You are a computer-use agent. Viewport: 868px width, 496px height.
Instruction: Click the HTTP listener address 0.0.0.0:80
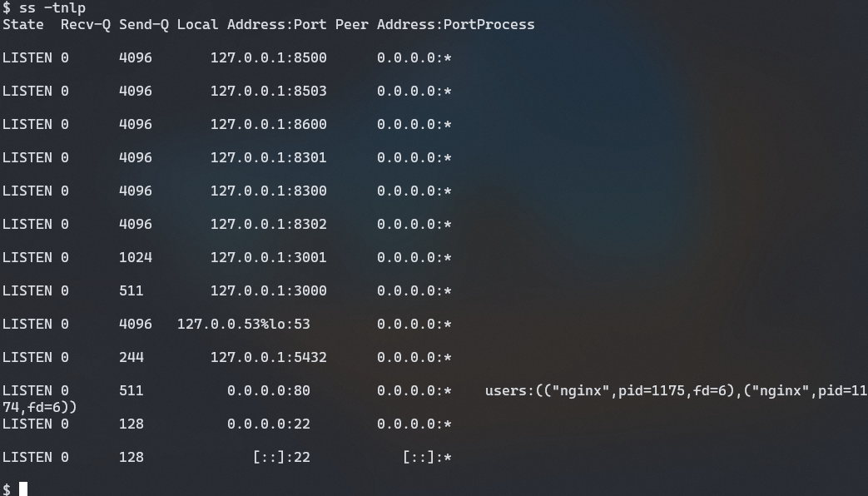(268, 390)
